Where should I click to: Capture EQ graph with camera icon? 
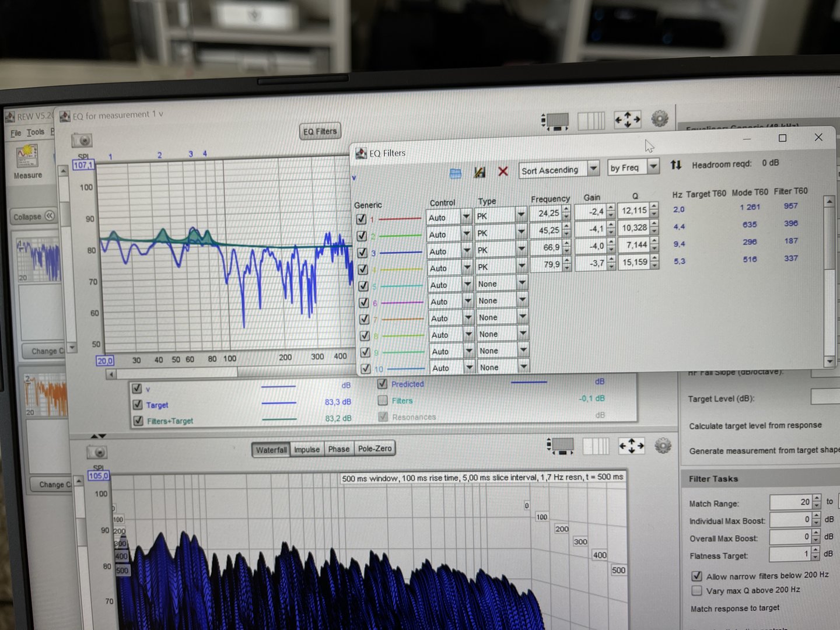tap(82, 141)
